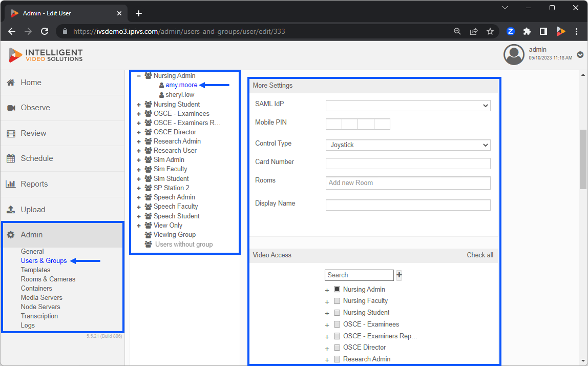Click Check all in Video Access
This screenshot has width=588, height=366.
480,255
